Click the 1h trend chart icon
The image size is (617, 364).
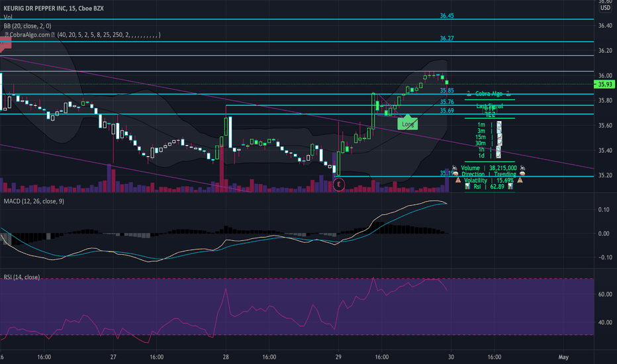[498, 149]
